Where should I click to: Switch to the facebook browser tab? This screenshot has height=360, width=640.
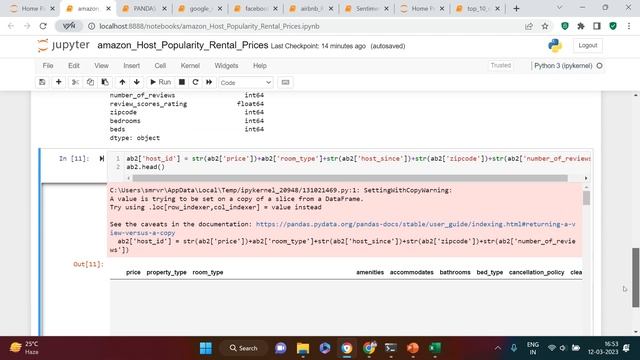[256, 9]
